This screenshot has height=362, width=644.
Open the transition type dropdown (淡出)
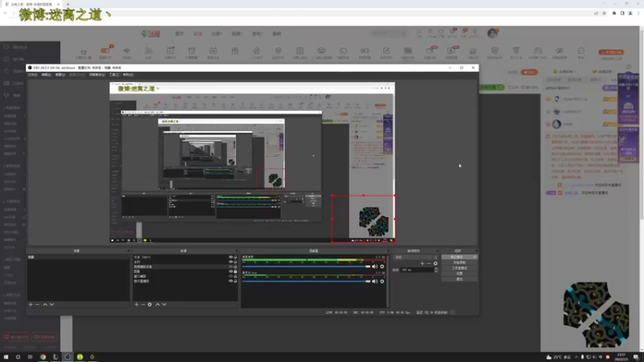coord(415,257)
